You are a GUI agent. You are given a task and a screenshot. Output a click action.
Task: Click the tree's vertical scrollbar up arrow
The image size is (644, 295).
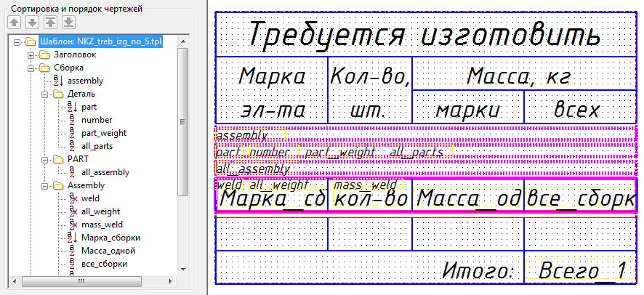(184, 39)
